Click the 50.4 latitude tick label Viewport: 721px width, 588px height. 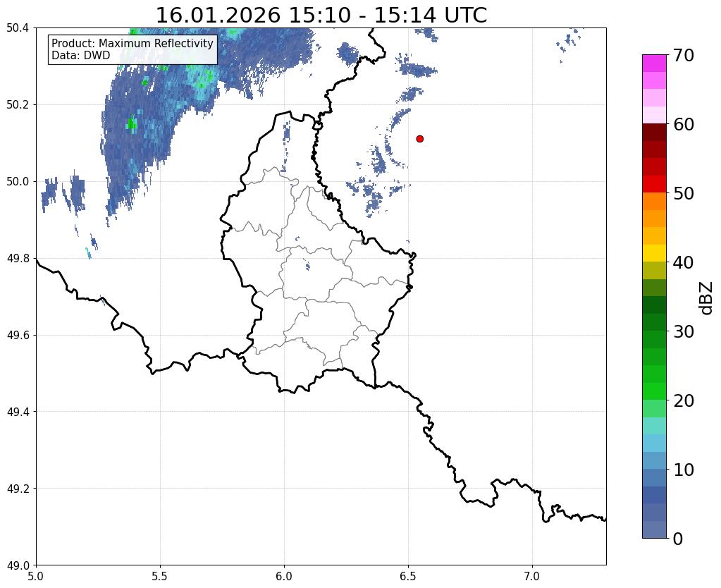[x=18, y=28]
